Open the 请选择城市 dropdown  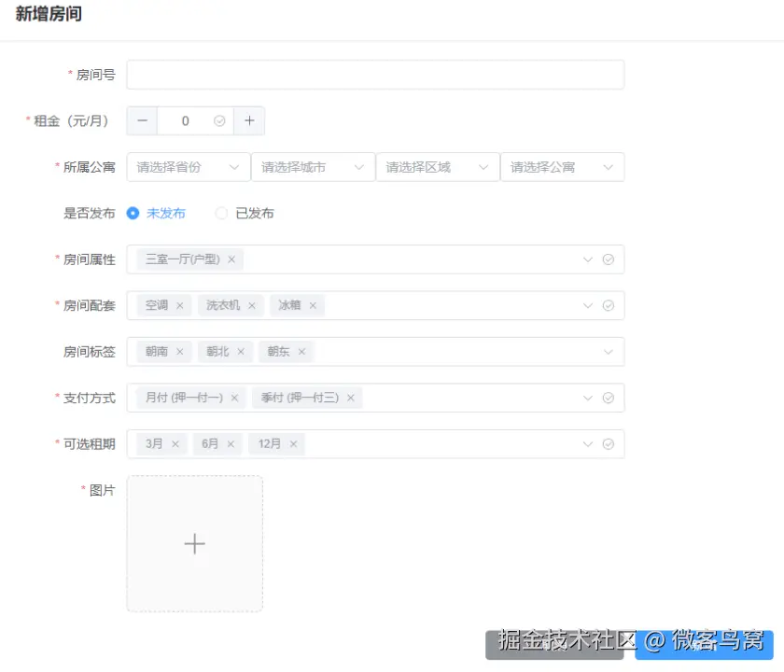click(313, 167)
